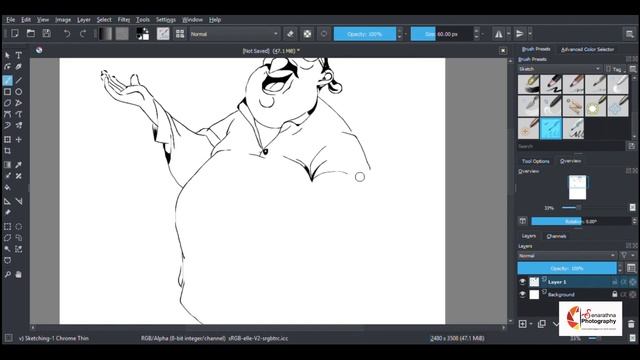Select the Transform tool
Screen dimensions: 640x360
click(x=7, y=140)
